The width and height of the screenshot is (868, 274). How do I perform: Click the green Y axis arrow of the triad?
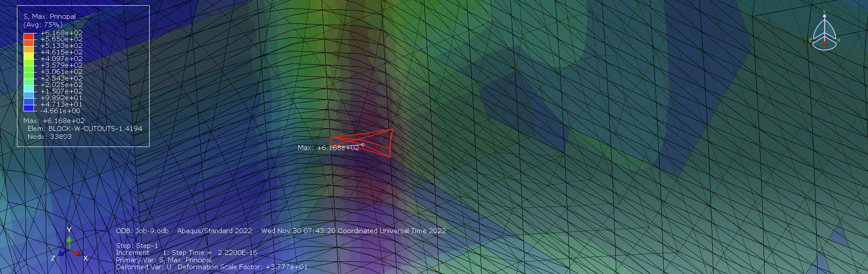pos(70,243)
